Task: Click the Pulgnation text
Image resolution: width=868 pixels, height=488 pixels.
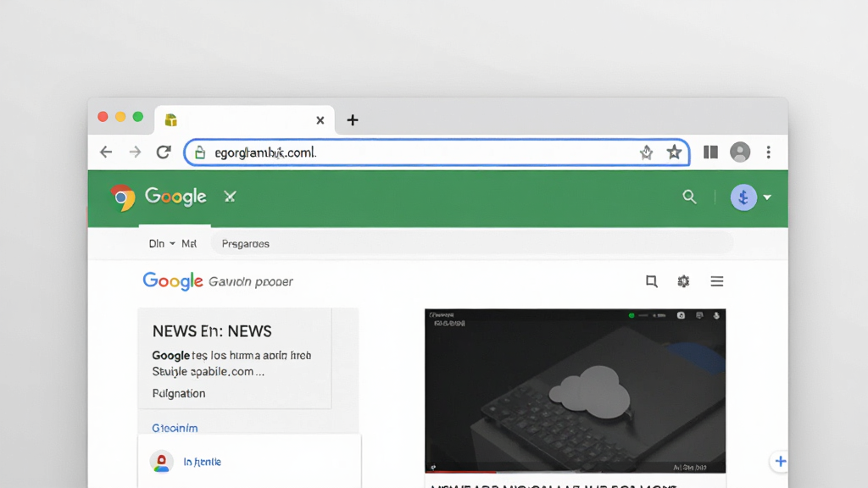Action: click(179, 393)
